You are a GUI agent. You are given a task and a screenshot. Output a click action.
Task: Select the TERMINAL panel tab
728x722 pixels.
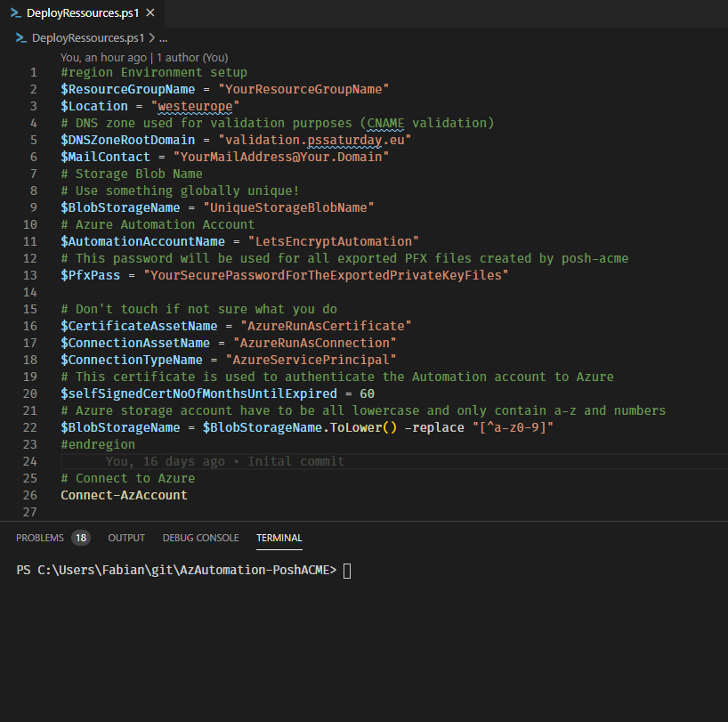tap(279, 538)
